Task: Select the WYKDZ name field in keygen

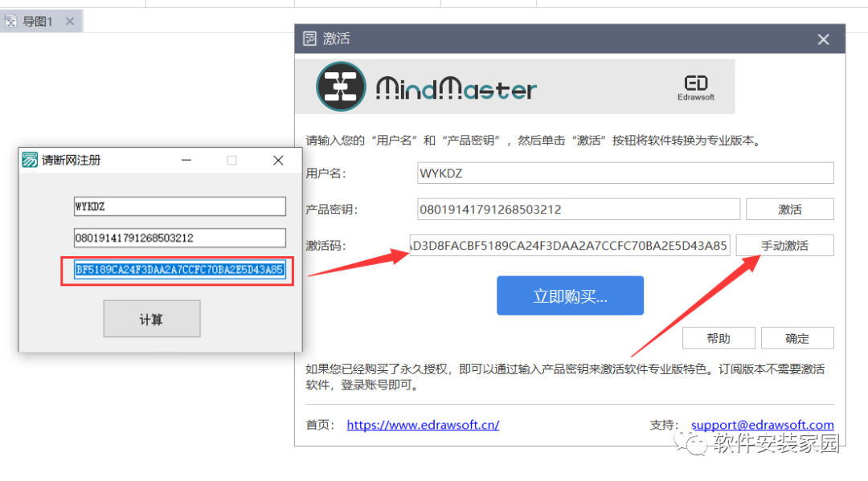Action: [179, 207]
